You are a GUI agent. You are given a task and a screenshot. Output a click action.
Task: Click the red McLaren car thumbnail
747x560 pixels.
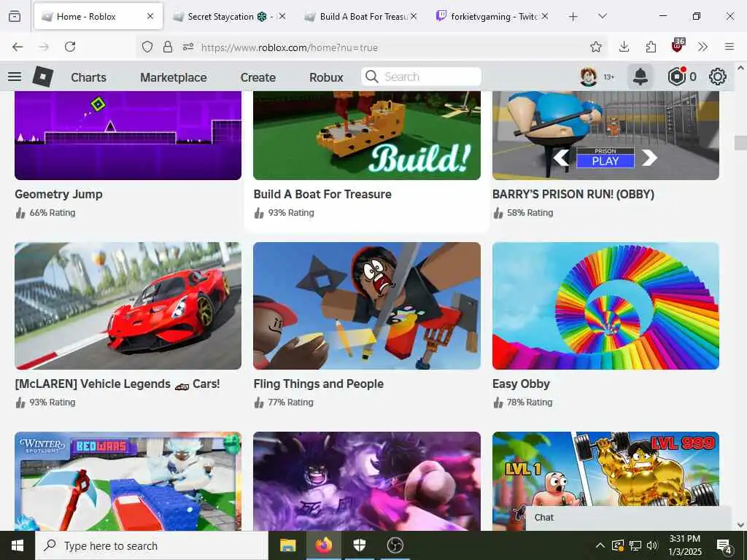tap(128, 306)
